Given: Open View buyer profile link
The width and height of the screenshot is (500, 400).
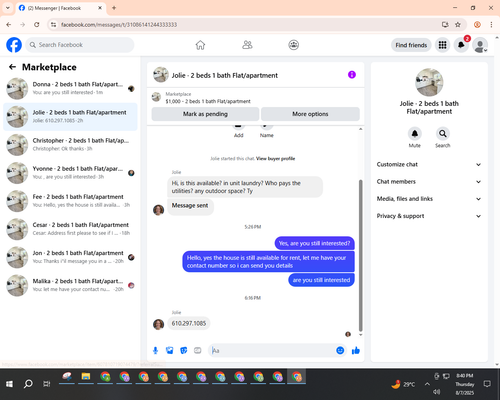Looking at the screenshot, I should tap(276, 159).
